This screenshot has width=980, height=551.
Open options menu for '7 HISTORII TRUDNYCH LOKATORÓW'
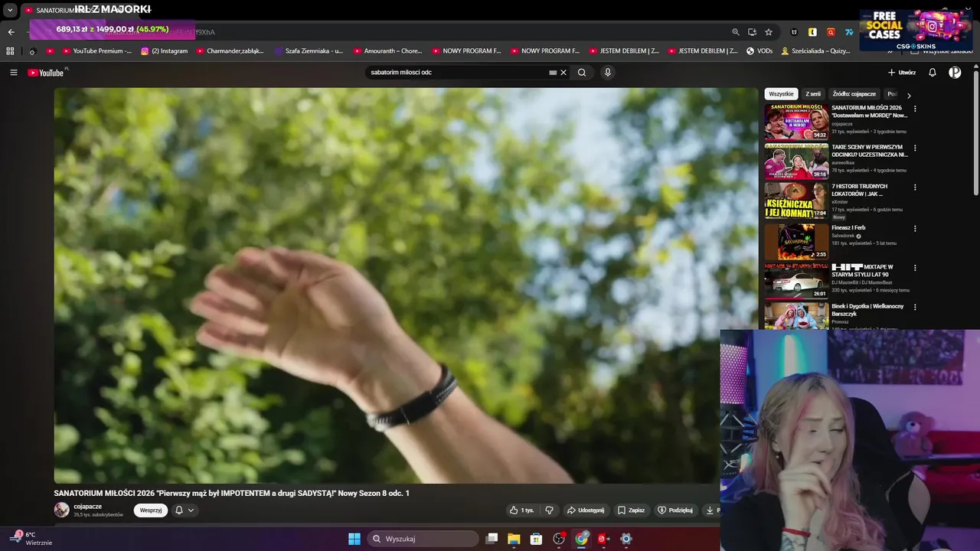tap(915, 187)
